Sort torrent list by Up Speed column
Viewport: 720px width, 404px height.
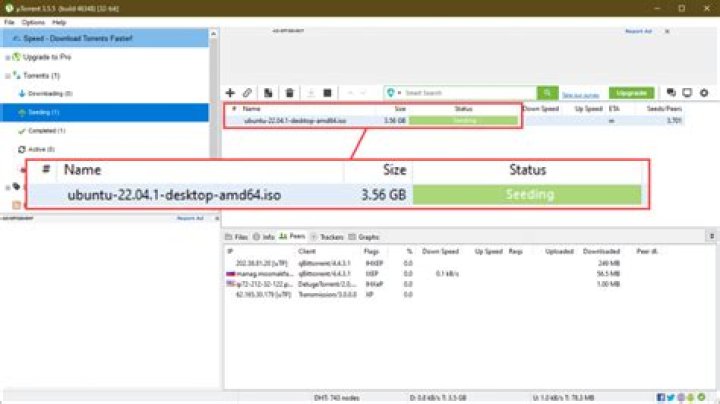[x=588, y=109]
